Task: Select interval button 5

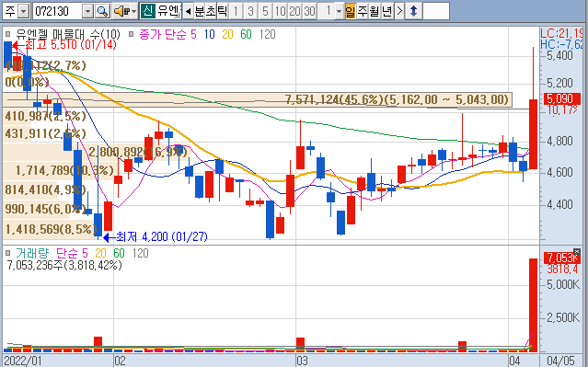Action: click(265, 11)
